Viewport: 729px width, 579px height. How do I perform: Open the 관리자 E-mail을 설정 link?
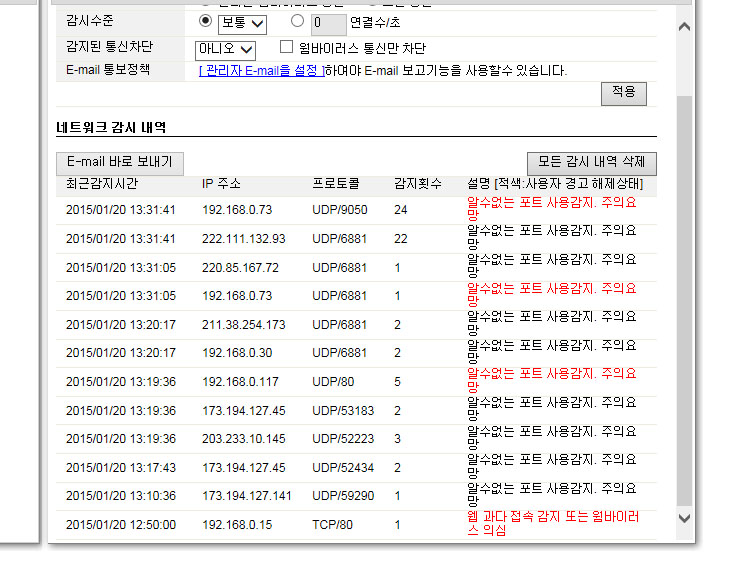262,71
